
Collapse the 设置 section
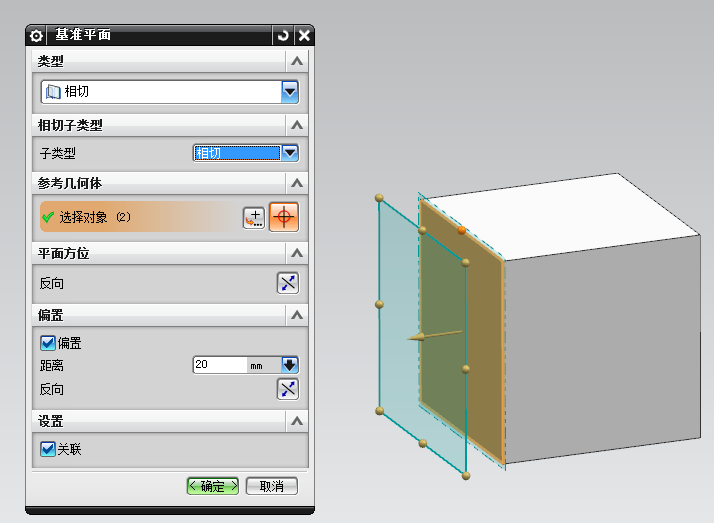click(x=297, y=421)
